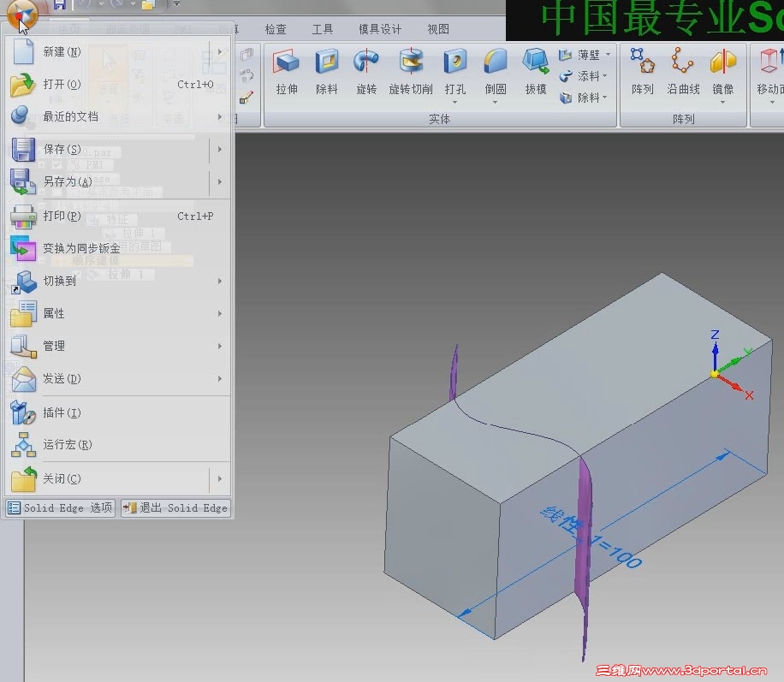Click the macro flowchart icon beside 运行宏
The height and width of the screenshot is (682, 784).
point(23,445)
